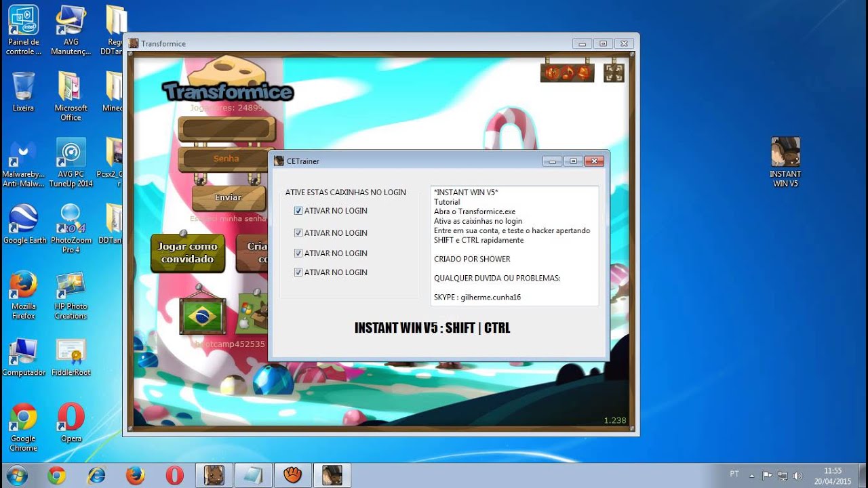This screenshot has height=488, width=868.
Task: Select the Mozilla Firefox desktop icon
Action: click(x=24, y=295)
